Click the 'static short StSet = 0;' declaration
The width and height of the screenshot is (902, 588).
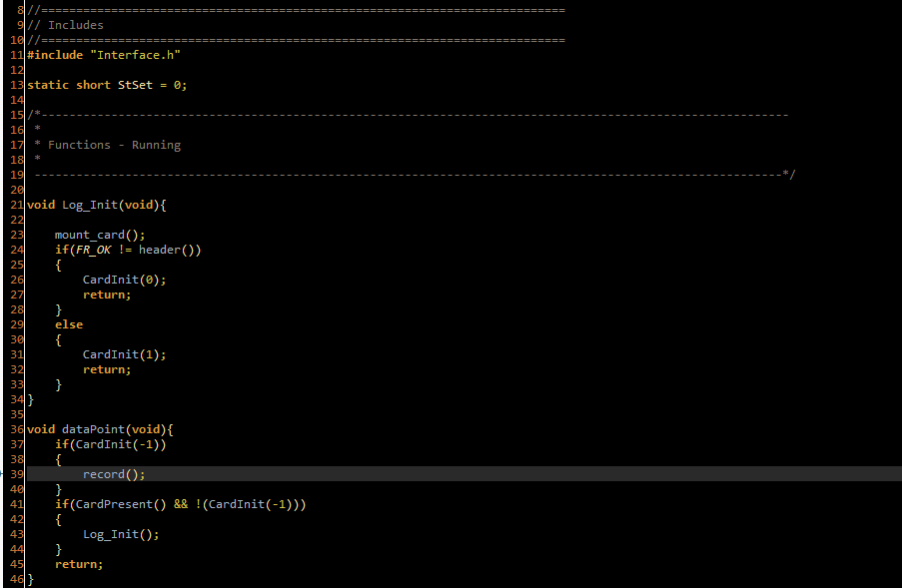coord(107,85)
